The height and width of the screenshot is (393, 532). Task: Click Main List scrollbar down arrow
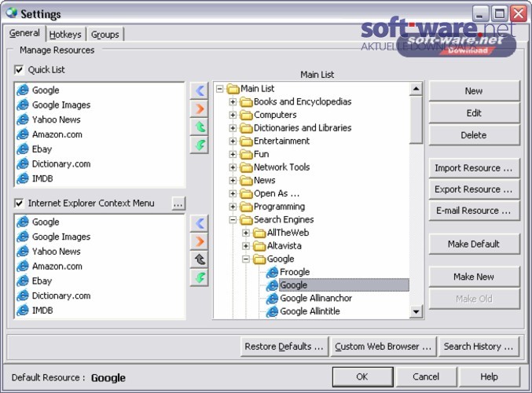coord(416,311)
